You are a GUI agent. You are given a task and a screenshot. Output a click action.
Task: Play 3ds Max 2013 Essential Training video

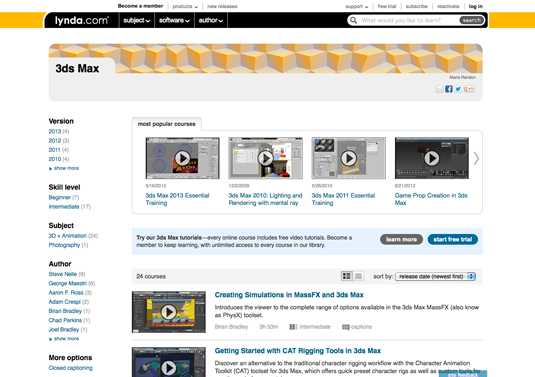pos(183,158)
